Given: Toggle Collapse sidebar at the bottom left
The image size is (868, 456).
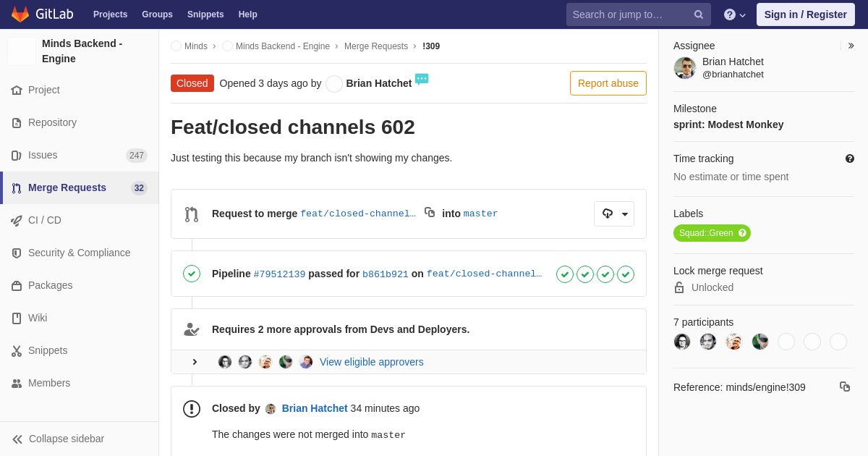Looking at the screenshot, I should point(59,439).
